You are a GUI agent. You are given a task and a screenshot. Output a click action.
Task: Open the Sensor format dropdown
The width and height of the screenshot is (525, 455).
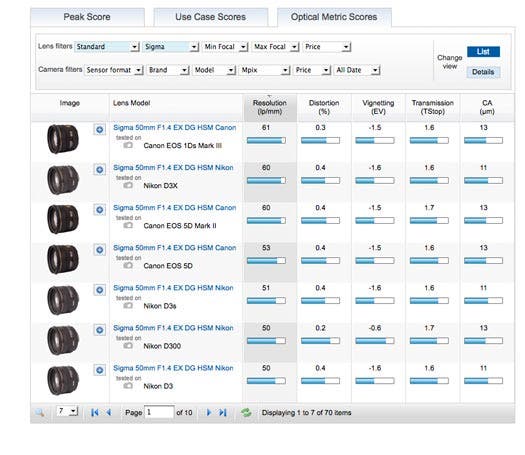pyautogui.click(x=114, y=70)
